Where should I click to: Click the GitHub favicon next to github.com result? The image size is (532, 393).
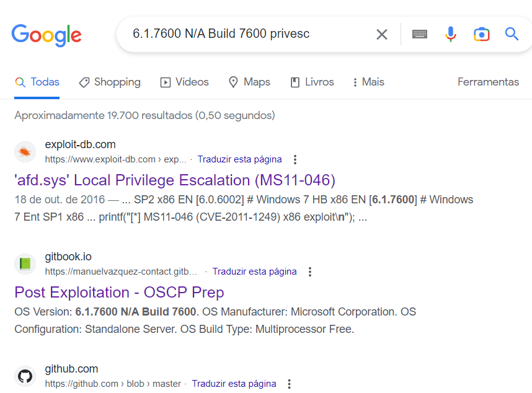click(25, 376)
